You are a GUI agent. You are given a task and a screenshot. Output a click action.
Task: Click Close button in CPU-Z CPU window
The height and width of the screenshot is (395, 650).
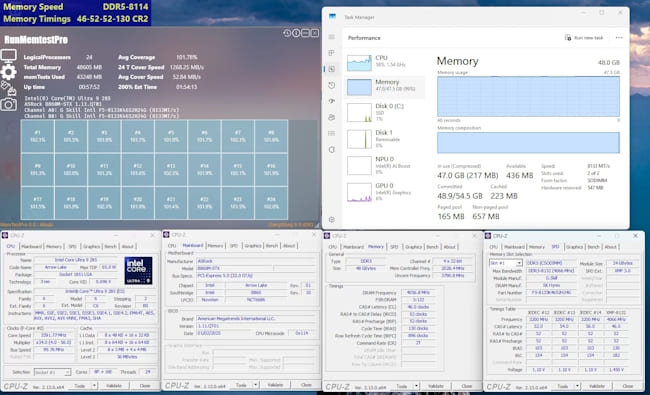click(x=145, y=386)
